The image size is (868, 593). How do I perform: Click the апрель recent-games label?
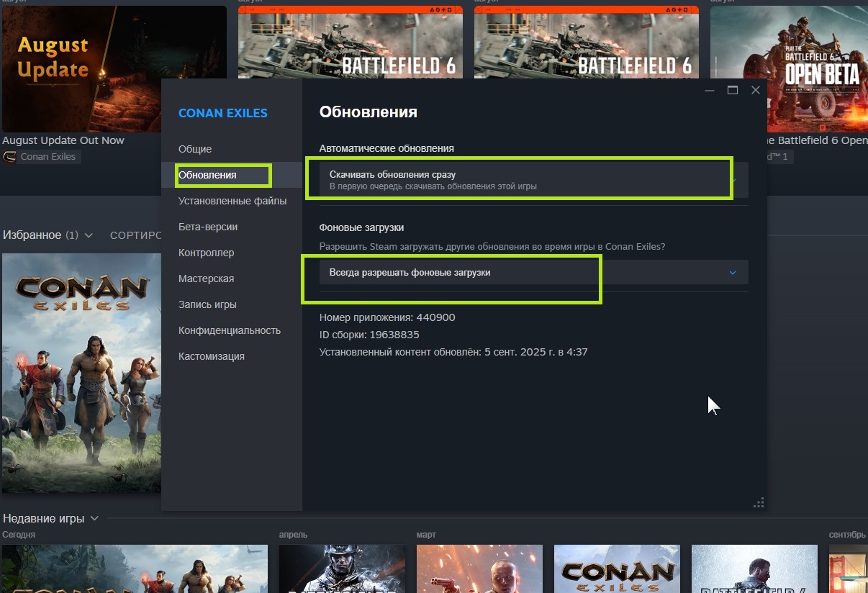pyautogui.click(x=293, y=535)
